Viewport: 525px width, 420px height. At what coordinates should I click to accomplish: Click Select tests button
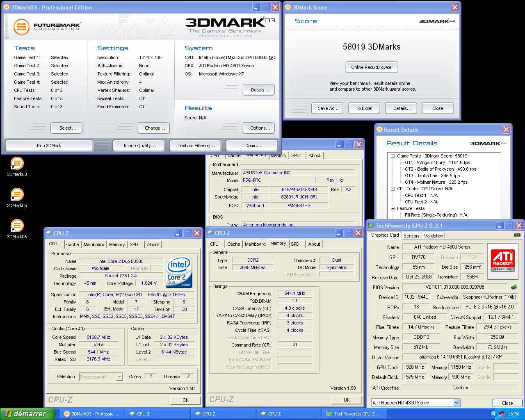(x=66, y=128)
